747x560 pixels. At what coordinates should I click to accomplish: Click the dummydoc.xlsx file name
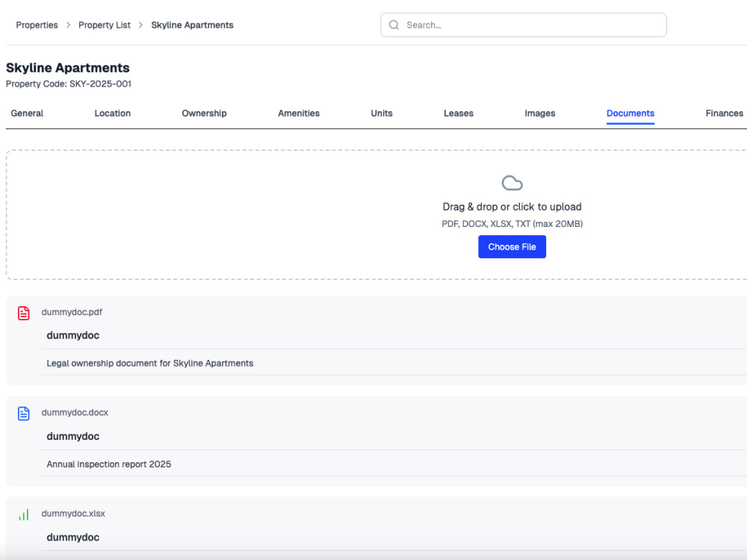73,514
